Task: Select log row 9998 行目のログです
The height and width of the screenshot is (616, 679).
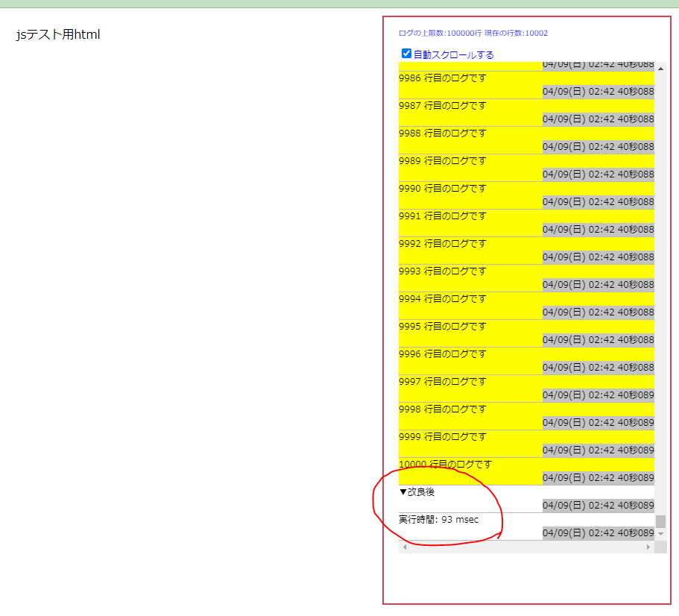Action: click(x=526, y=416)
